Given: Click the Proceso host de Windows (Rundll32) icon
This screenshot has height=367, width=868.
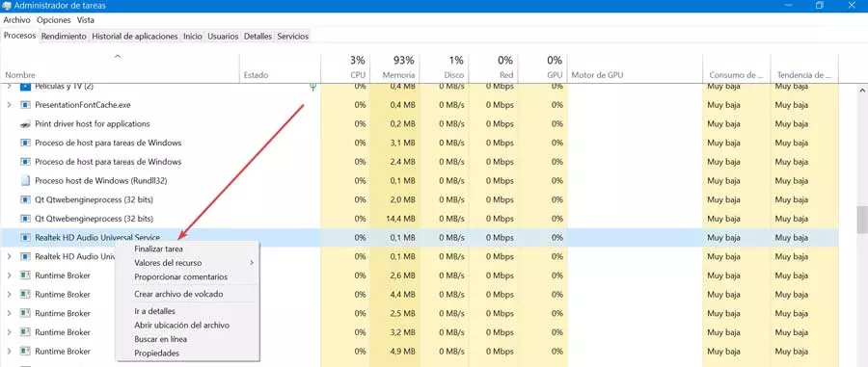Looking at the screenshot, I should click(25, 181).
